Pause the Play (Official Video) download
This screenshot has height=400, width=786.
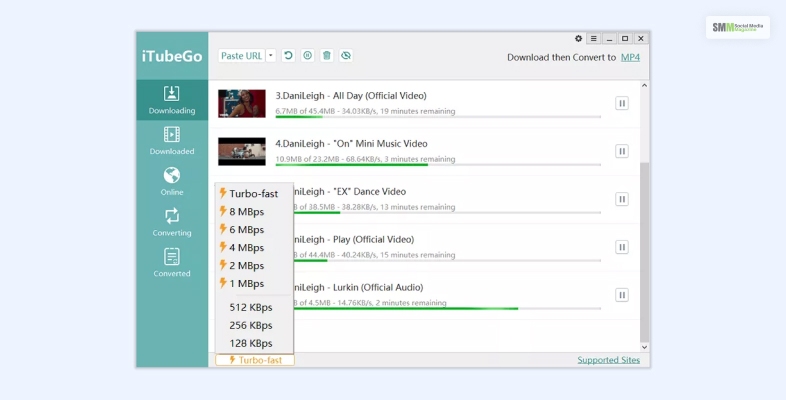point(622,247)
